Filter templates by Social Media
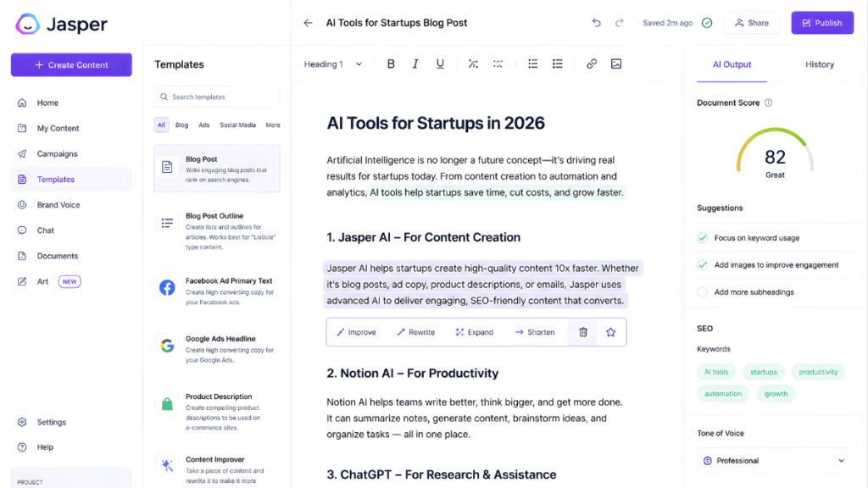Viewport: 868px width, 488px height. coord(237,125)
